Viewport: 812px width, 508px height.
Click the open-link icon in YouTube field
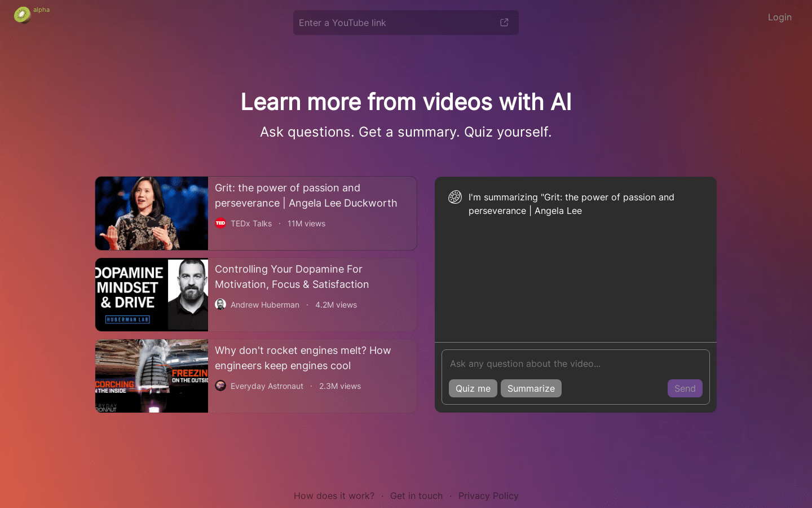click(504, 23)
